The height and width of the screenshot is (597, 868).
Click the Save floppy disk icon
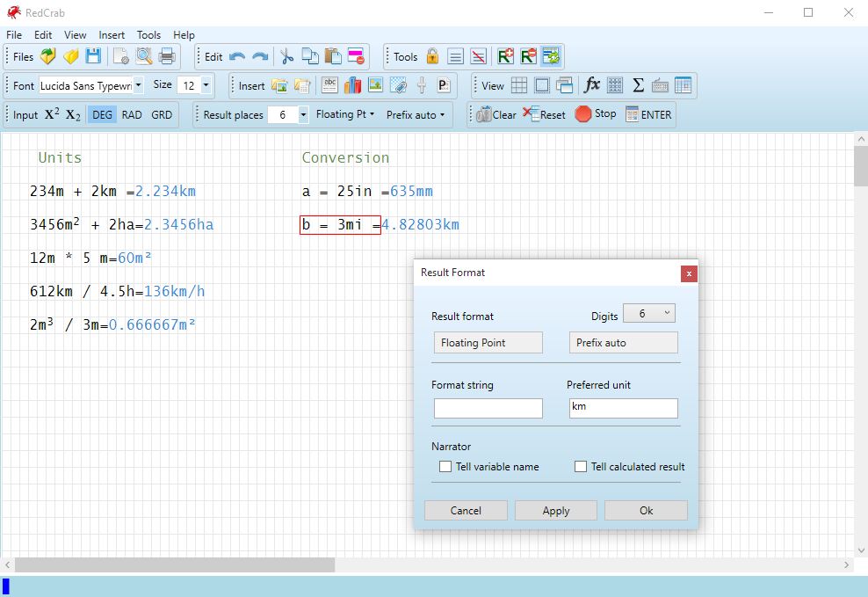coord(93,56)
